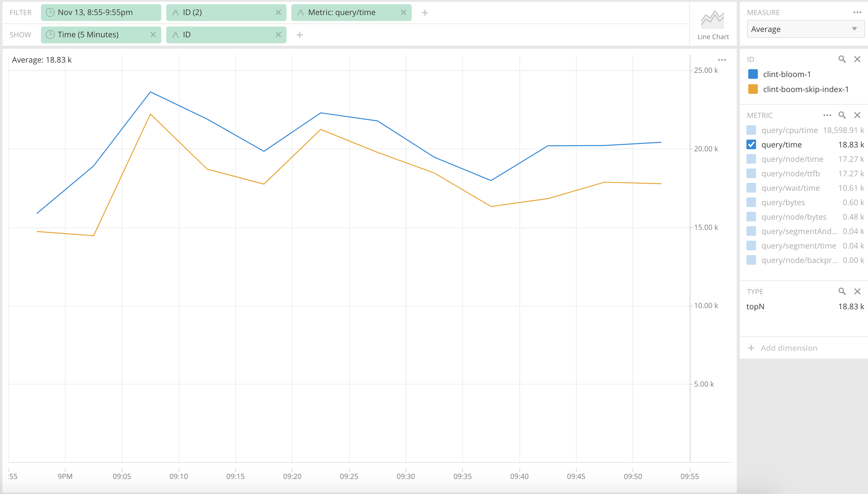Search within the ID dimension panel
Viewport: 868px width, 494px height.
pyautogui.click(x=842, y=59)
